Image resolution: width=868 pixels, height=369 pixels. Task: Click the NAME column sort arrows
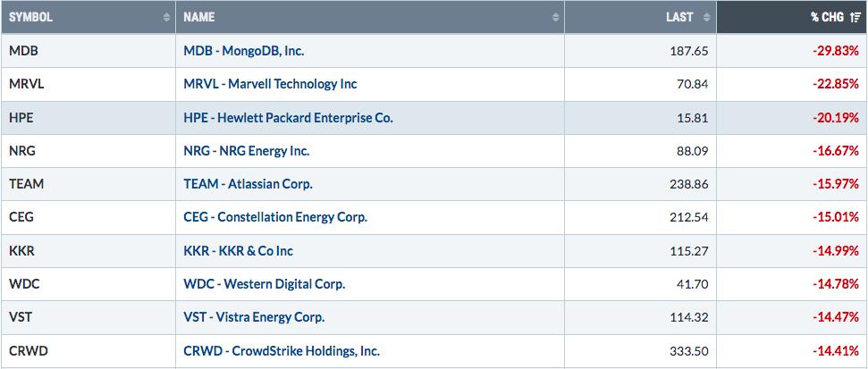coord(556,18)
